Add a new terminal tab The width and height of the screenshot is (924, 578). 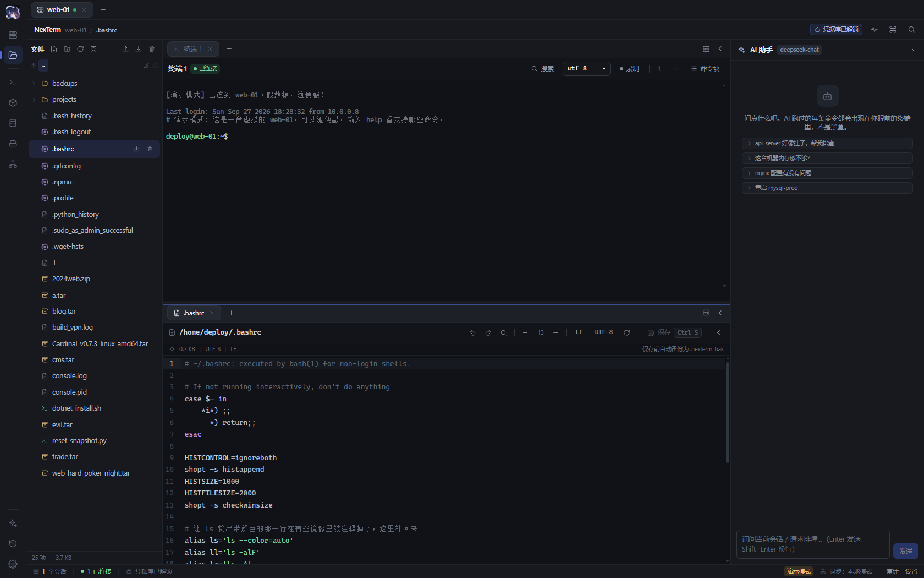(229, 49)
